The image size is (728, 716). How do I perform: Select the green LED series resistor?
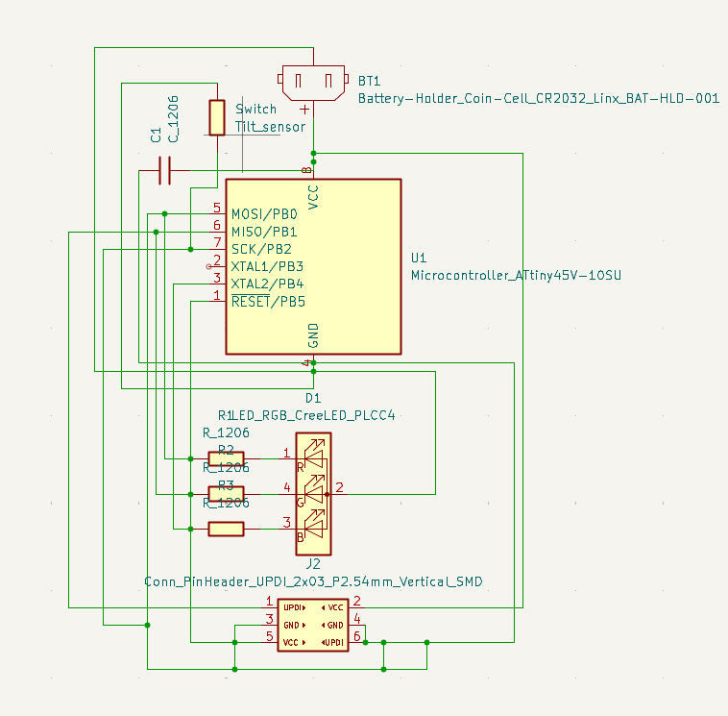(x=226, y=494)
